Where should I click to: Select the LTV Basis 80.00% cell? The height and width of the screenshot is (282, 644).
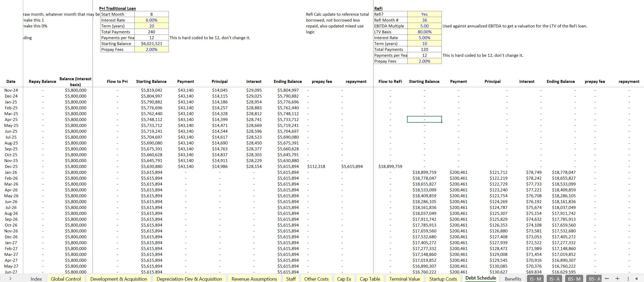tap(424, 32)
